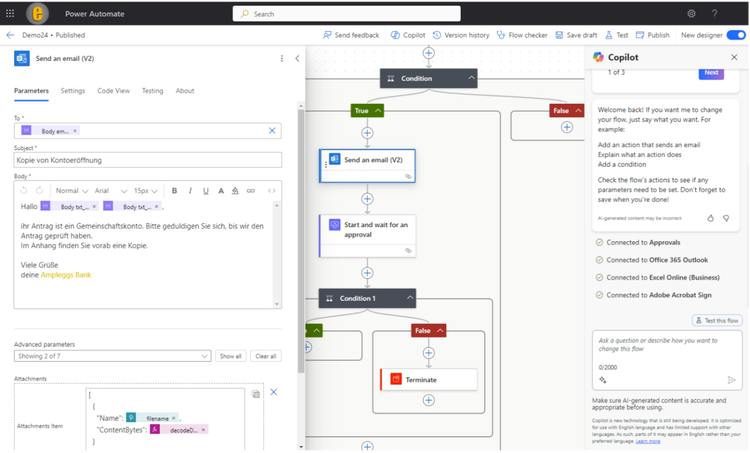This screenshot has height=453, width=750.
Task: Open the font color picker
Action: (x=221, y=190)
